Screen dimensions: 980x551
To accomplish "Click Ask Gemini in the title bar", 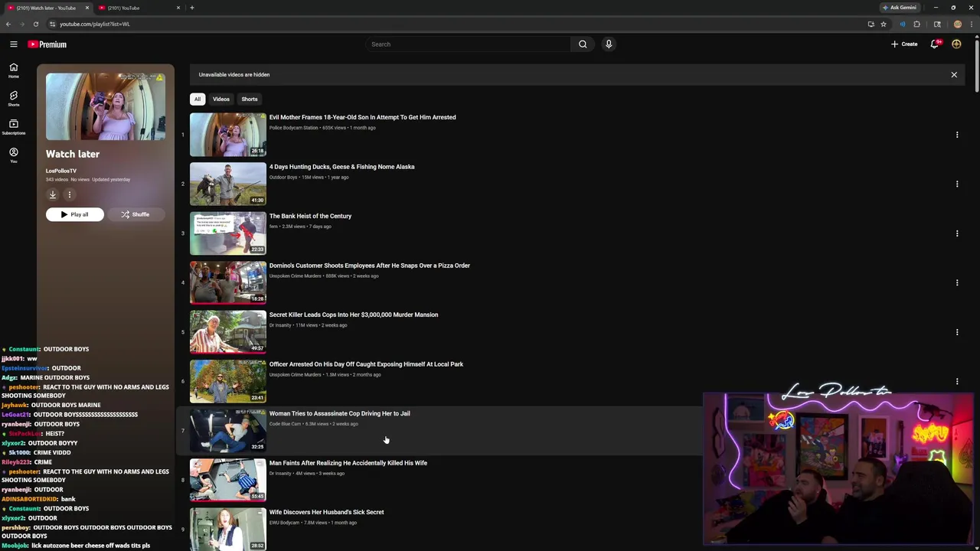I will click(900, 8).
